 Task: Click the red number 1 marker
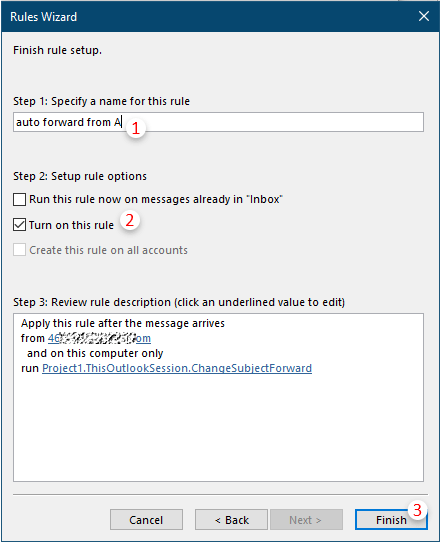click(136, 128)
